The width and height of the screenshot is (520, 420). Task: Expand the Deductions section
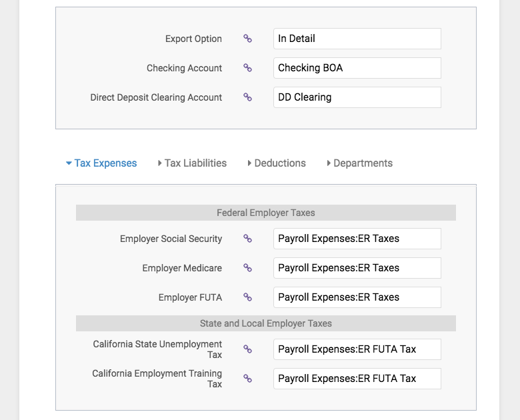277,163
